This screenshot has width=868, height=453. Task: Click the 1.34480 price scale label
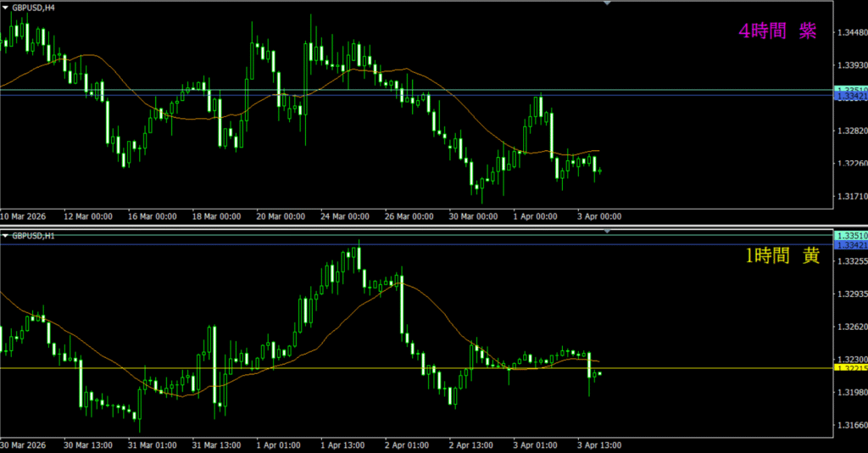pyautogui.click(x=852, y=32)
